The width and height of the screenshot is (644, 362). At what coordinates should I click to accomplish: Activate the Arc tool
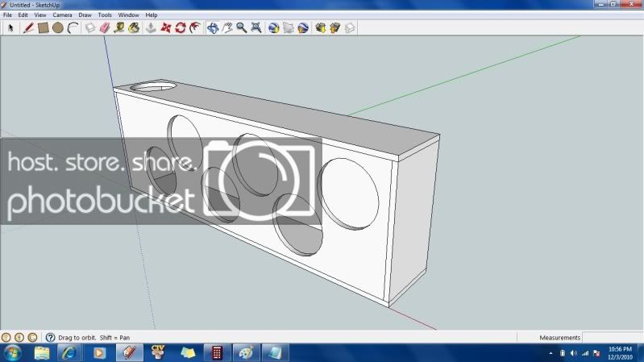click(73, 28)
